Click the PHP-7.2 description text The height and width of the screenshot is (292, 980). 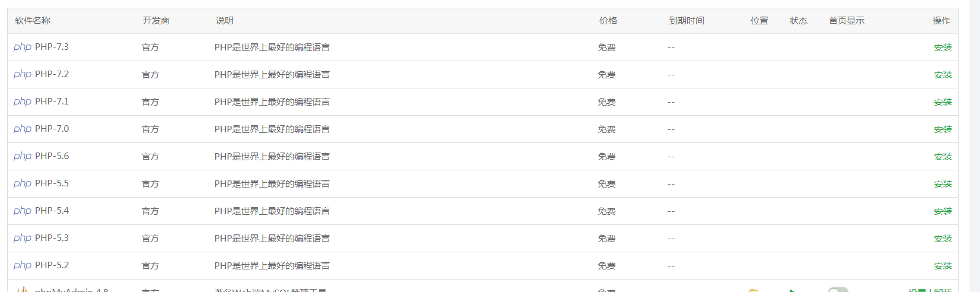(272, 75)
